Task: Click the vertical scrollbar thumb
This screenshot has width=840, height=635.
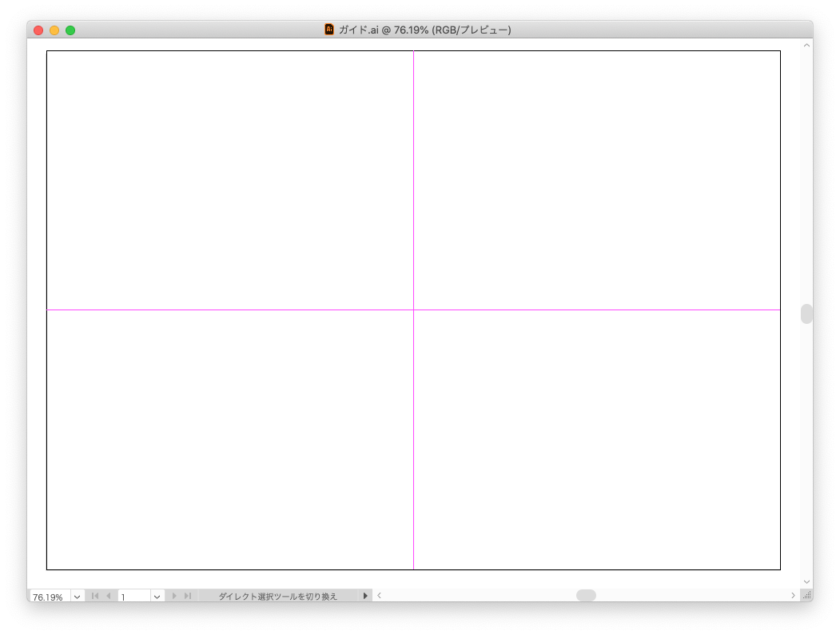Action: [806, 314]
